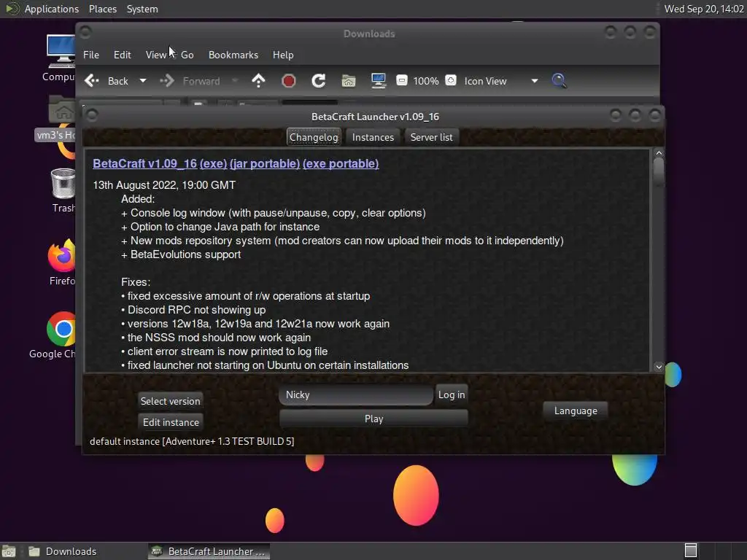747x560 pixels.
Task: Open Edit menu in Downloads window
Action: point(122,55)
